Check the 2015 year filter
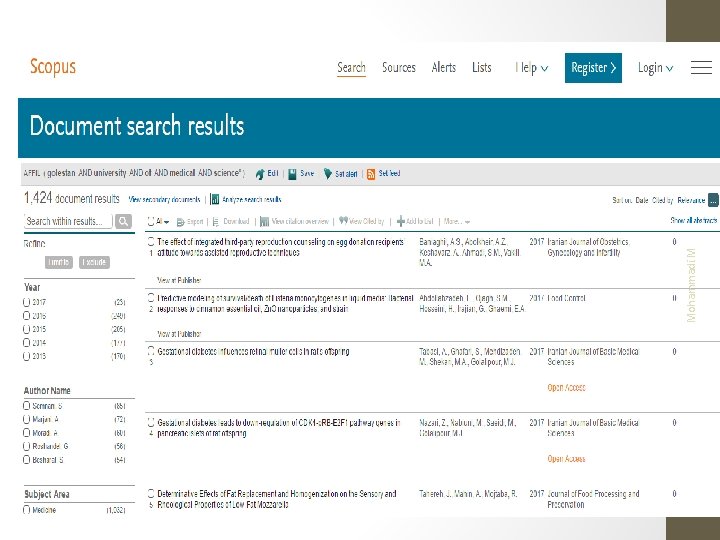The image size is (720, 540). 27,329
